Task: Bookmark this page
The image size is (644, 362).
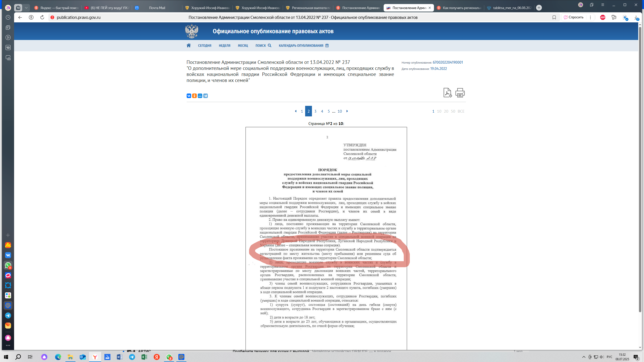Action: [x=554, y=17]
